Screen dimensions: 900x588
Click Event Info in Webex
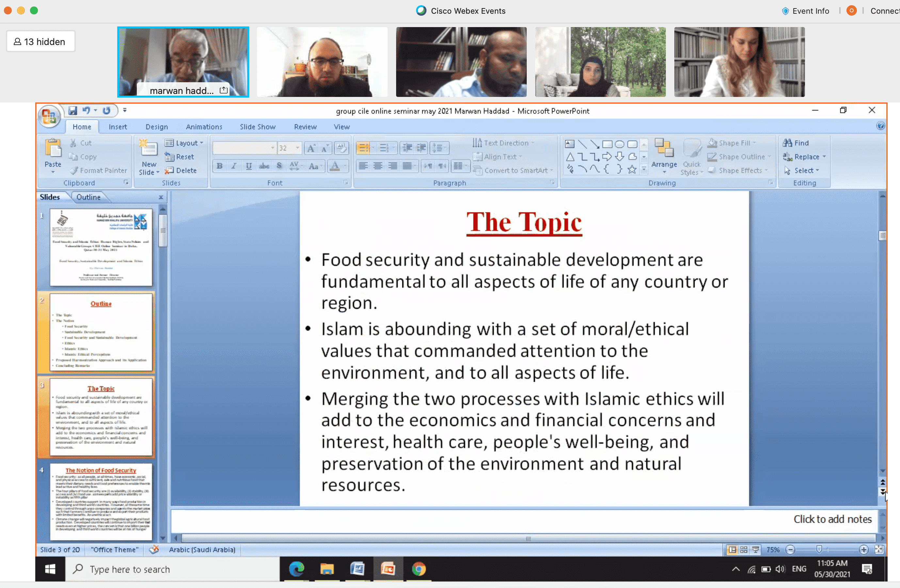click(806, 10)
